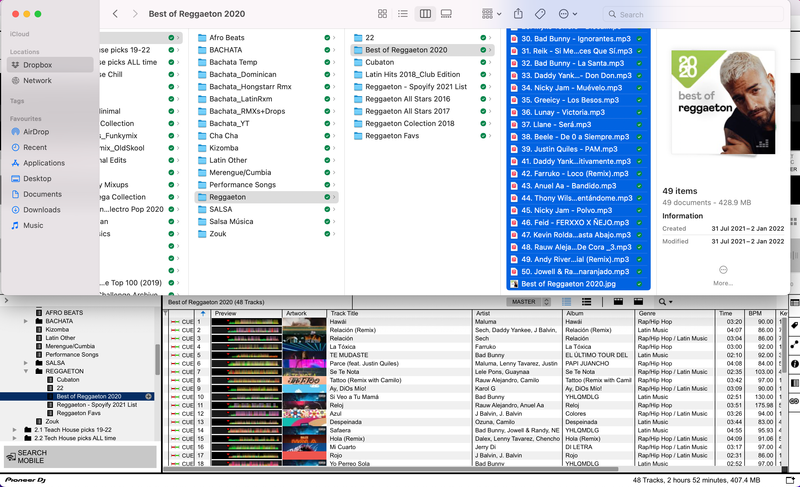Click More... in the Finder preview pane
800x487 pixels.
pyautogui.click(x=723, y=275)
